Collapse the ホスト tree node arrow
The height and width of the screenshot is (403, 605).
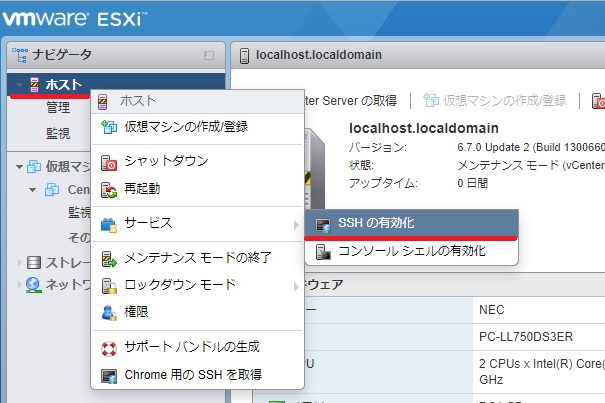point(20,85)
